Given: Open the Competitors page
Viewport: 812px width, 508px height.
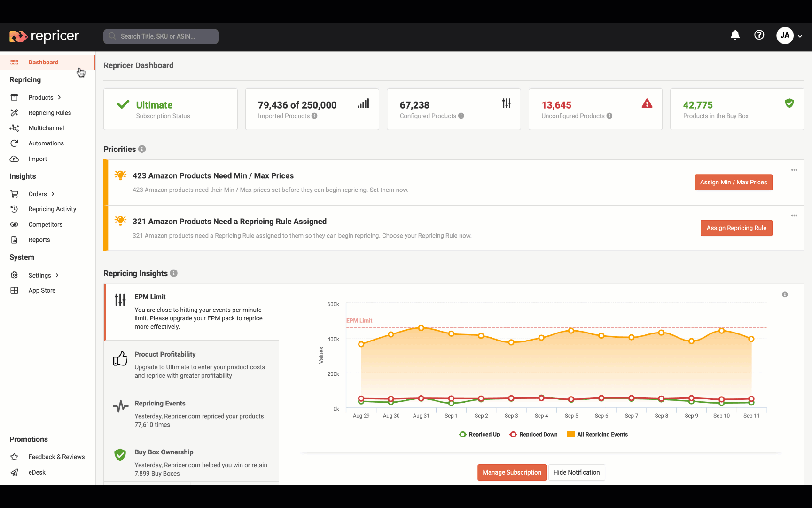Looking at the screenshot, I should [x=46, y=225].
